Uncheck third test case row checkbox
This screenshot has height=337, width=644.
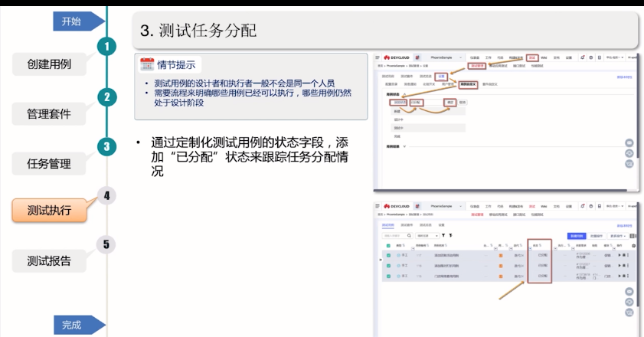pyautogui.click(x=388, y=276)
